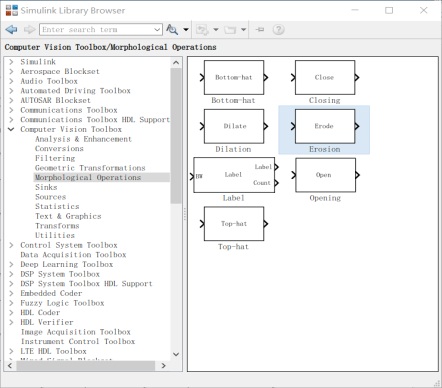The image size is (442, 388).
Task: Expand the Simulink tree node
Action: pos(11,62)
